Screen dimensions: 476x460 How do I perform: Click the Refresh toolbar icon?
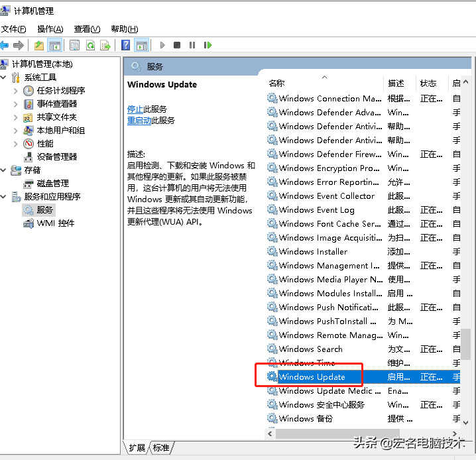(90, 46)
